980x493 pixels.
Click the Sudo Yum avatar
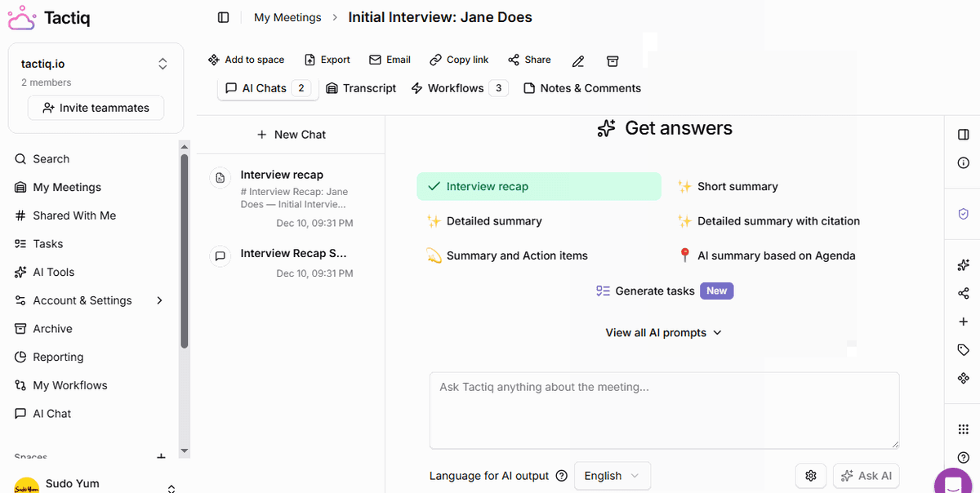tap(27, 485)
